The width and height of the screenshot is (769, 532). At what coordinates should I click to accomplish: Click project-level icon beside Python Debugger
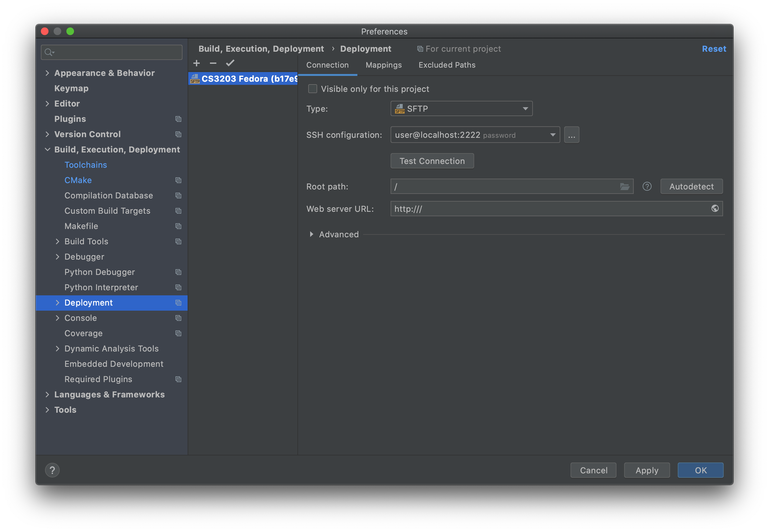[178, 272]
